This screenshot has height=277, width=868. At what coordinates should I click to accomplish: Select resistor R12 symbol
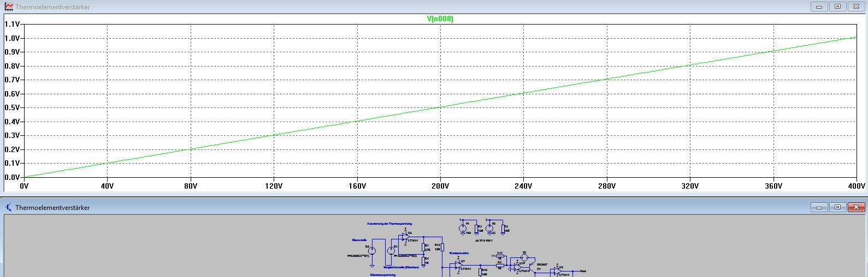[442, 247]
